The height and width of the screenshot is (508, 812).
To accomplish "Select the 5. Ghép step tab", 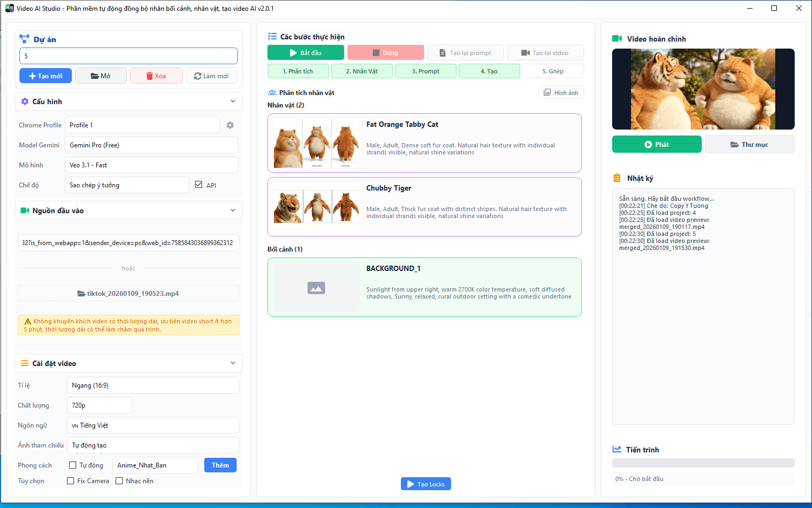I will point(553,71).
